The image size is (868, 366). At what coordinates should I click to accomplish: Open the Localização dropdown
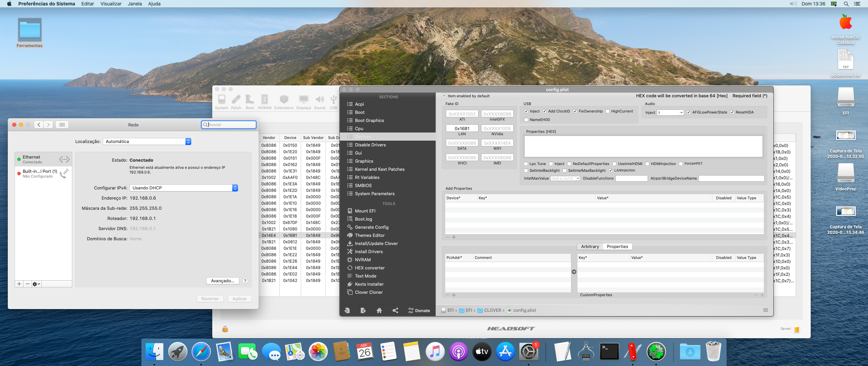[x=147, y=141]
